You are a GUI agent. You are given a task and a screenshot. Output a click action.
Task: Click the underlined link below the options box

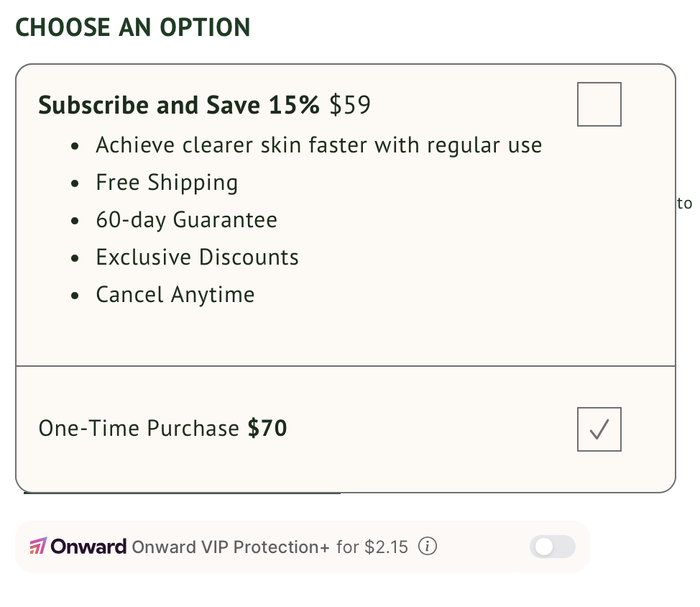pyautogui.click(x=182, y=494)
